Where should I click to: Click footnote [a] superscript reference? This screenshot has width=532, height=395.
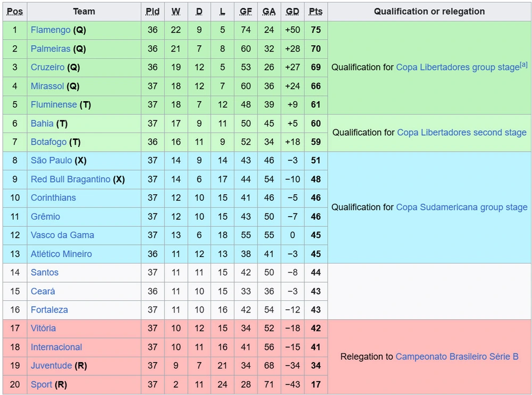tap(523, 64)
